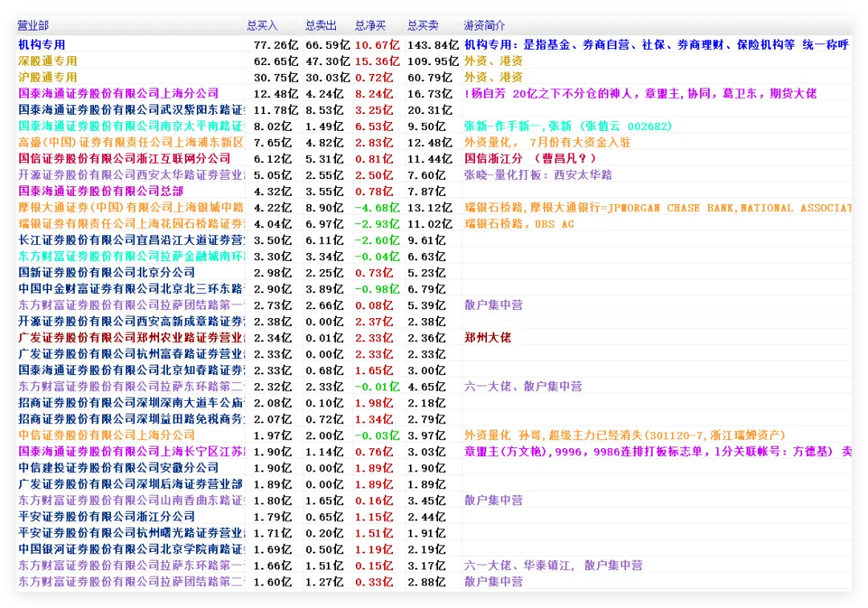Select 国新证券股份有限公司北京分公司 row
This screenshot has height=608, width=868.
(x=107, y=273)
